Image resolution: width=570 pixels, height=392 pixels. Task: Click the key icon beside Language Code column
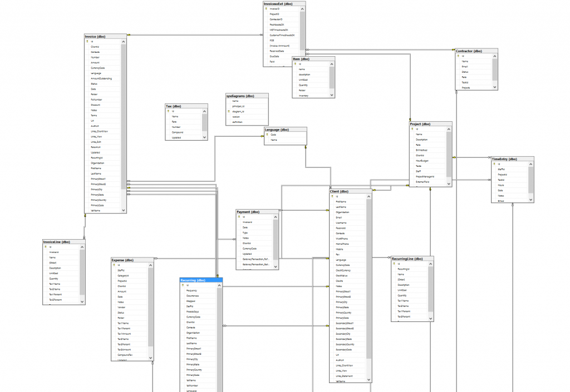267,135
